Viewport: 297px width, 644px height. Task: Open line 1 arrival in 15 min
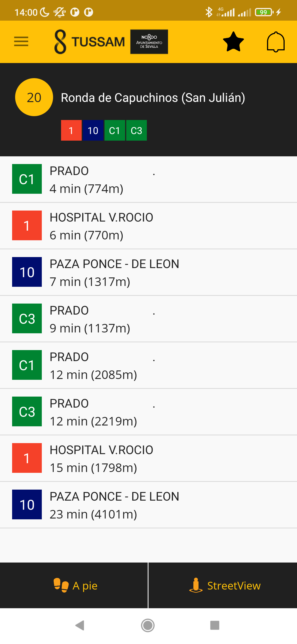coord(148,459)
